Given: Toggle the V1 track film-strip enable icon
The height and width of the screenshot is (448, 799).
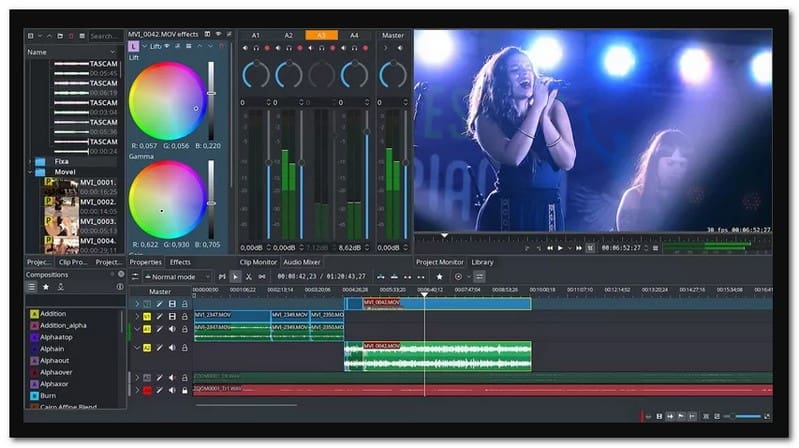Looking at the screenshot, I should tap(172, 316).
